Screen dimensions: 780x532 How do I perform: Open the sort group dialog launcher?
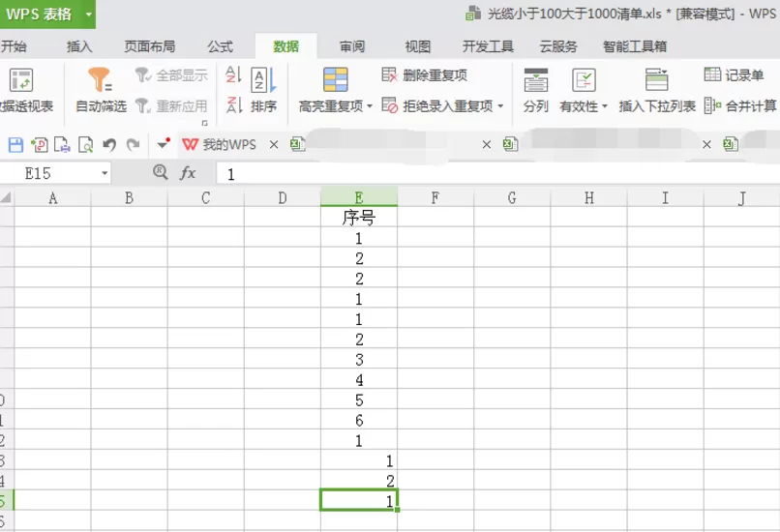(x=204, y=123)
